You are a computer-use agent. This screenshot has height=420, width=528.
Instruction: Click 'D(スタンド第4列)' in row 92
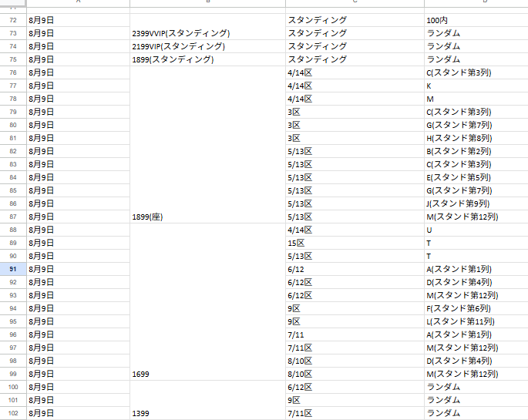[476, 282]
